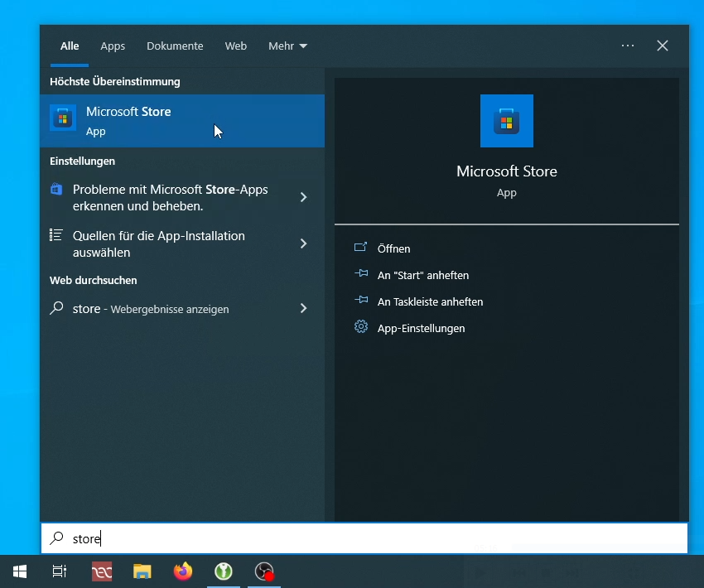
Task: Click the large Microsoft Store tile in preview pane
Action: 506,121
